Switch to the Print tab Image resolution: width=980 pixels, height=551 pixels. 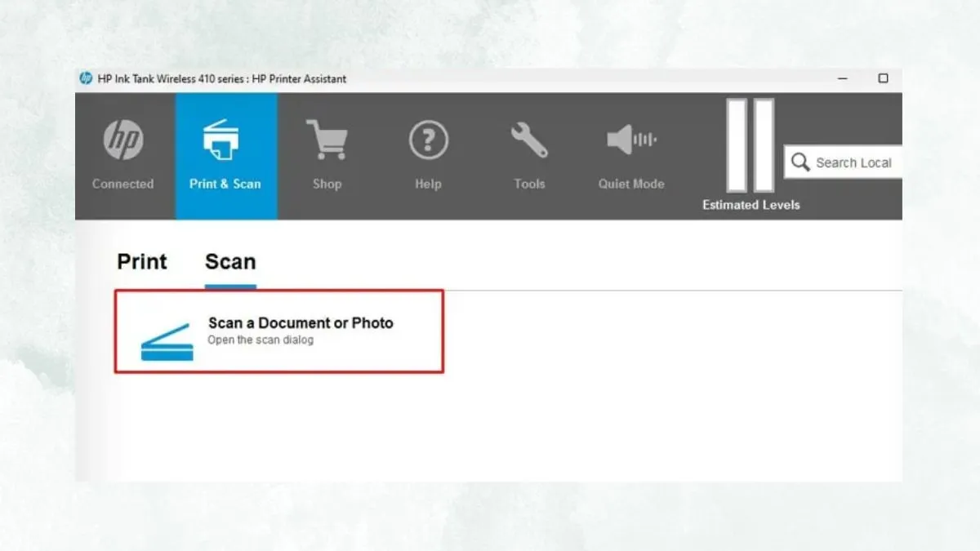142,262
